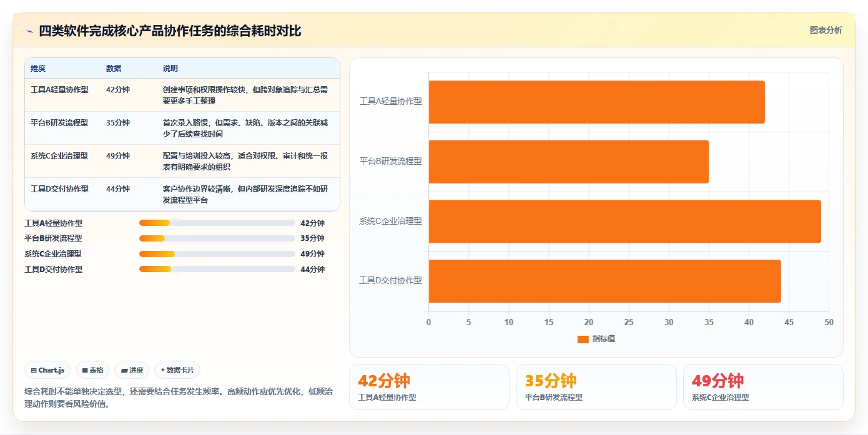Click the 系统C企业治理型 table cell

click(59, 155)
